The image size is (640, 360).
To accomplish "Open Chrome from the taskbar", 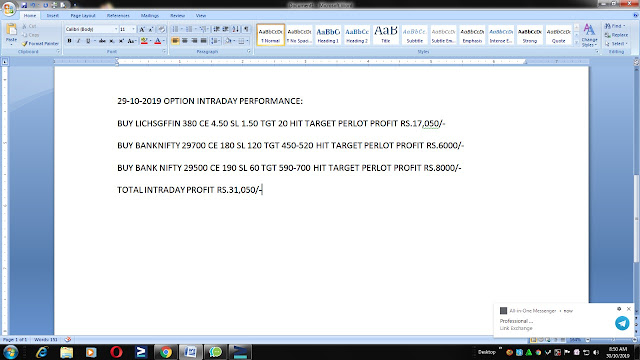I will [166, 352].
